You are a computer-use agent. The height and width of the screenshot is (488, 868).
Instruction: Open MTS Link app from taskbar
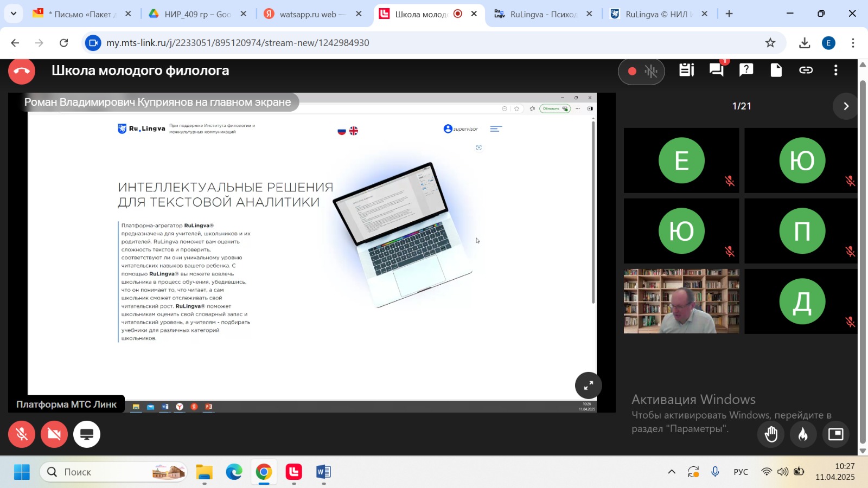tap(293, 472)
